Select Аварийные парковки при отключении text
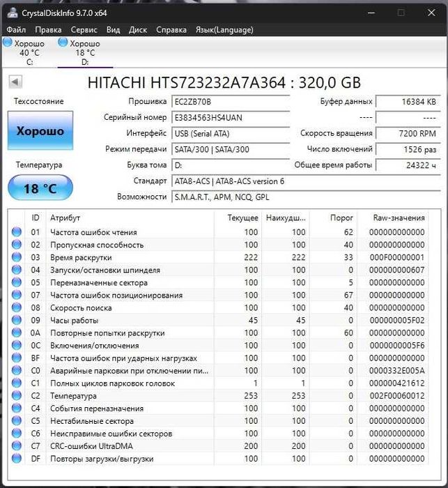This screenshot has height=488, width=448. point(129,371)
